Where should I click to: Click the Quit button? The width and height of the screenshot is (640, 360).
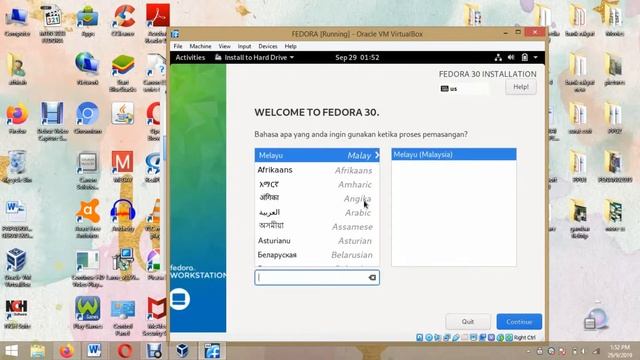pos(468,322)
